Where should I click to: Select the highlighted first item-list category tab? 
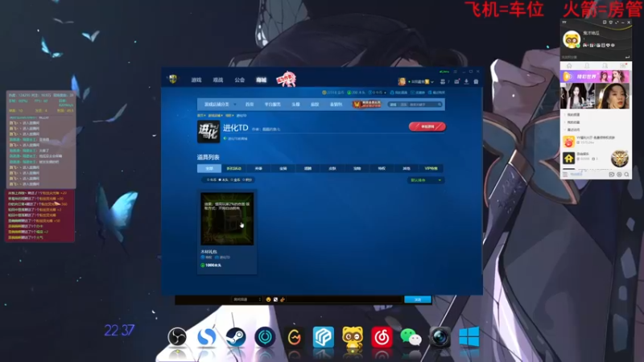[x=209, y=168]
